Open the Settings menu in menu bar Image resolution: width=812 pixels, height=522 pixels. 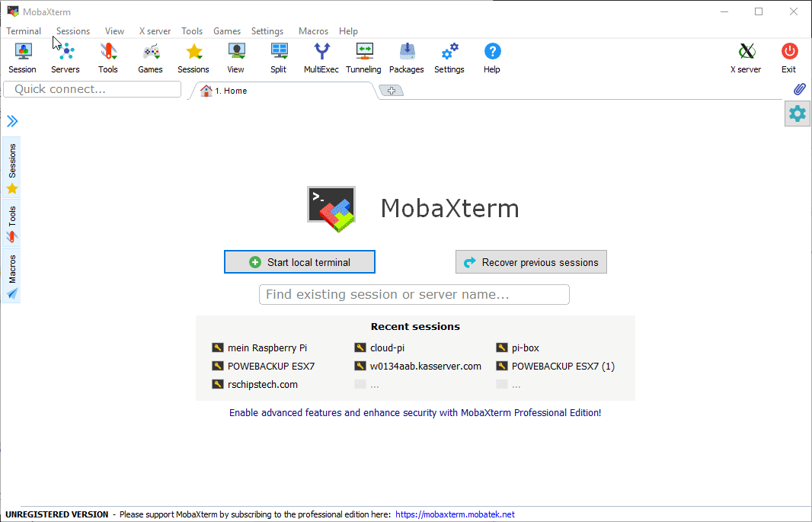coord(267,31)
